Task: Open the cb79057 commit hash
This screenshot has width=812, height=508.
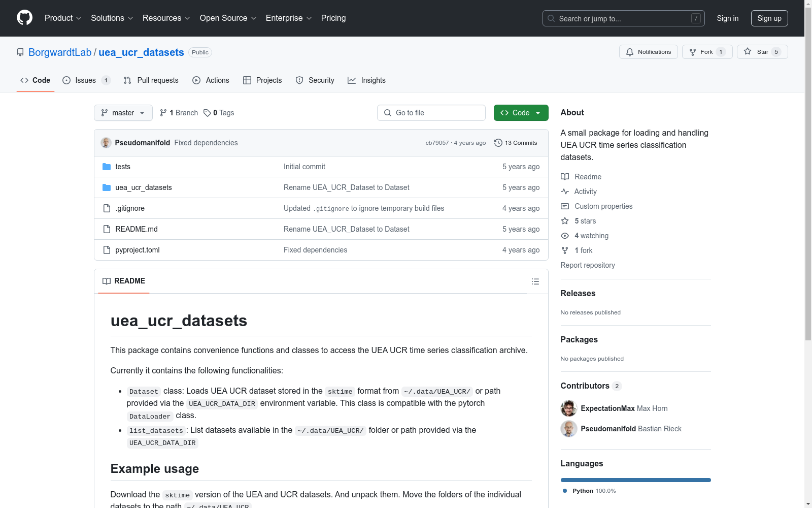Action: click(x=437, y=143)
